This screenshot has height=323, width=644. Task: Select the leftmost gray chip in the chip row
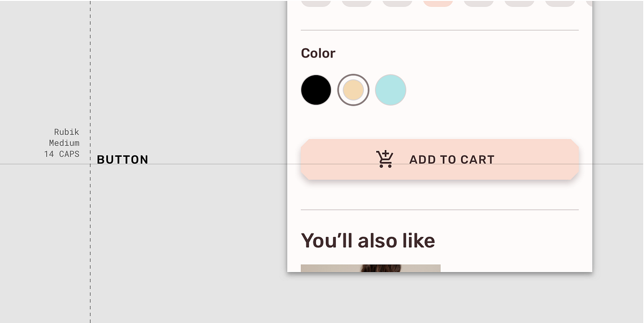(x=316, y=3)
